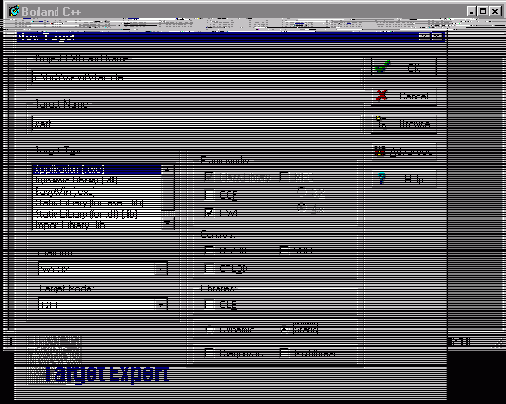Enable the CTL3D controls checkbox

209,268
